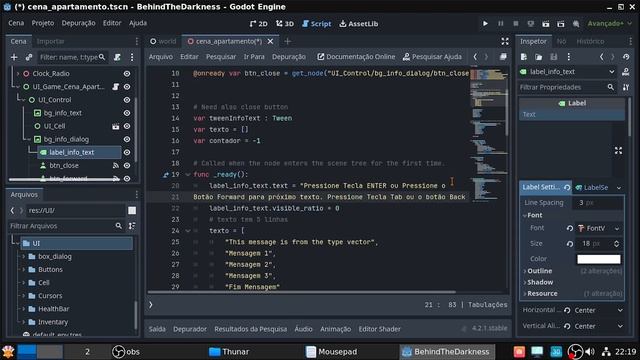Revert Font property to default
Screen dimensions: 640x360
coord(570,228)
